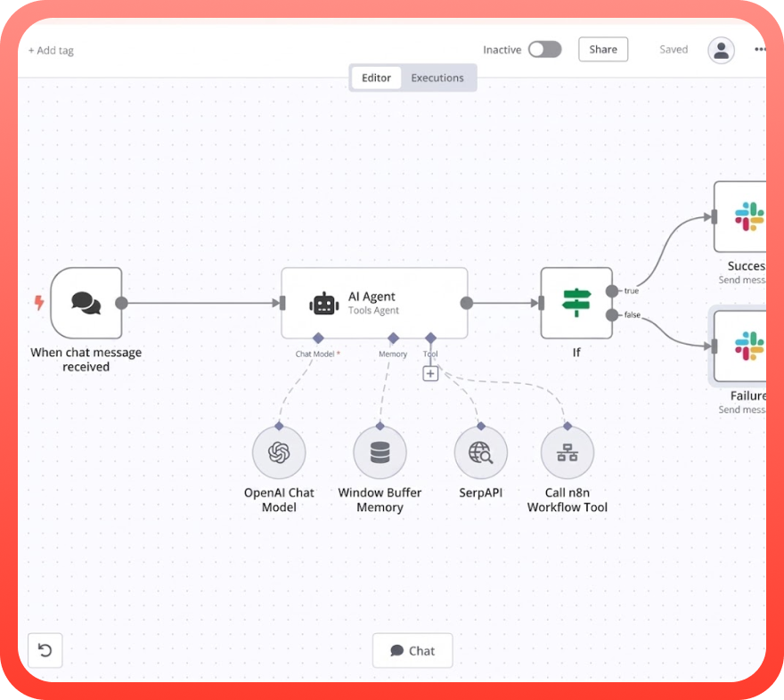This screenshot has height=700, width=784.
Task: Click the If node input connector
Action: [542, 303]
